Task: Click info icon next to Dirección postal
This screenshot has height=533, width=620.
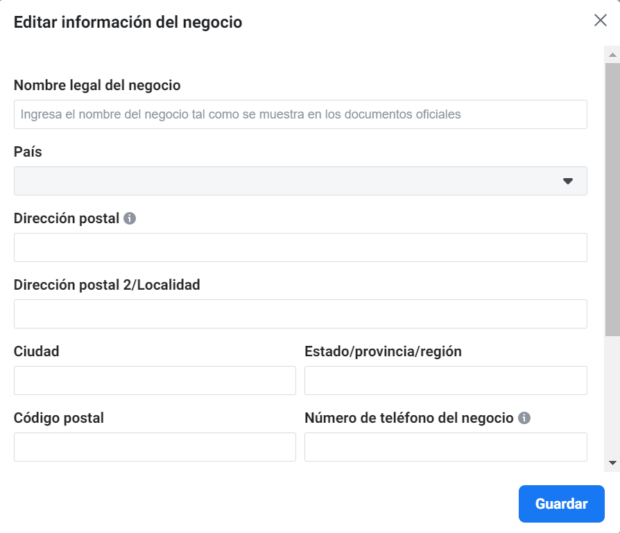Action: (130, 218)
